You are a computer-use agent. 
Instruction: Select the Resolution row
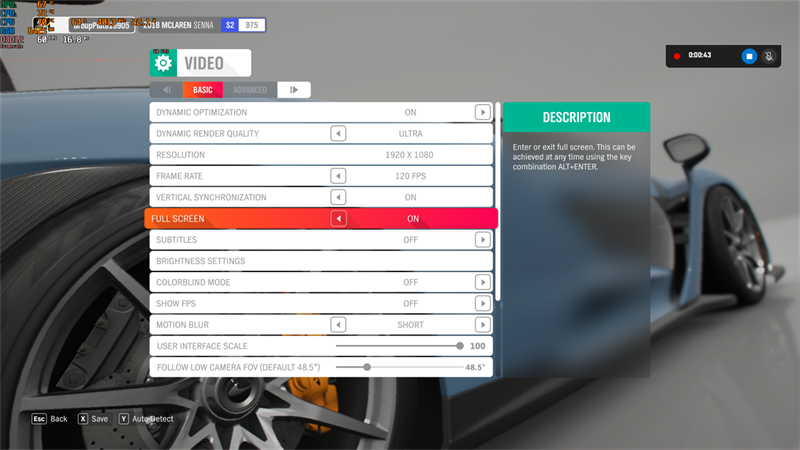321,155
